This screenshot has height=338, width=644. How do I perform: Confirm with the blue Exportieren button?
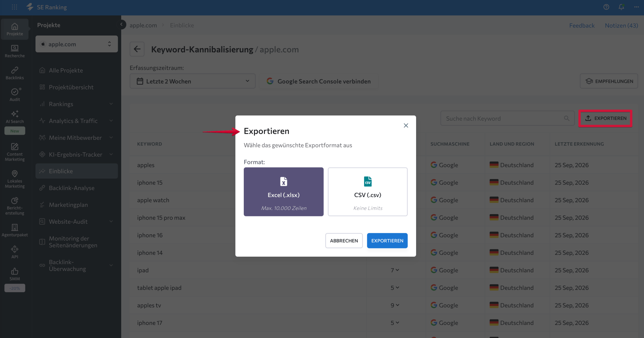[387, 241]
